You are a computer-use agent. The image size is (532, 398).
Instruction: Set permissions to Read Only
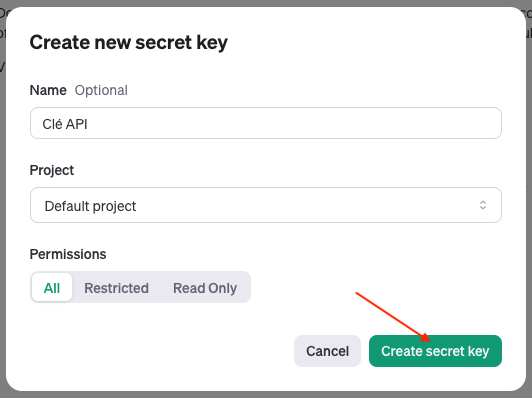click(x=205, y=288)
